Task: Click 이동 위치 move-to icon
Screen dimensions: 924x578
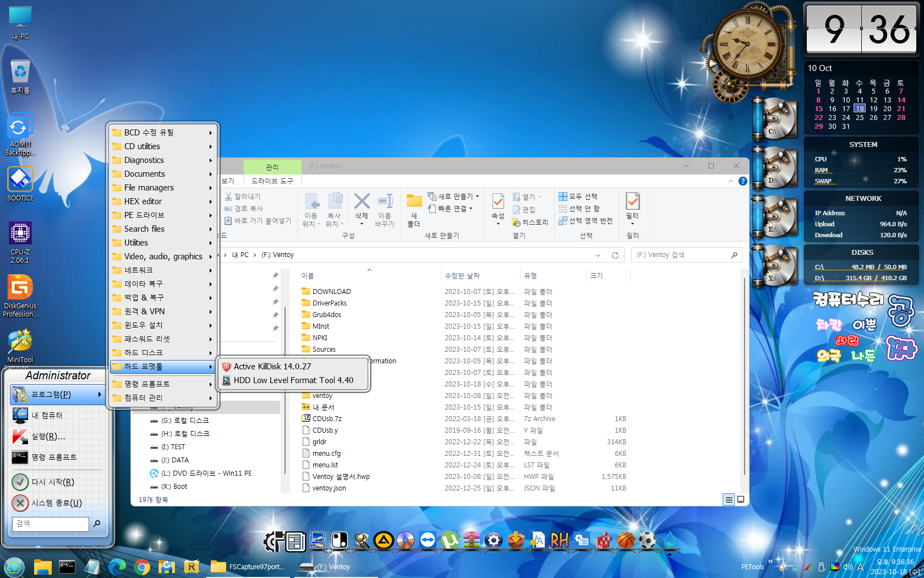Action: point(311,210)
